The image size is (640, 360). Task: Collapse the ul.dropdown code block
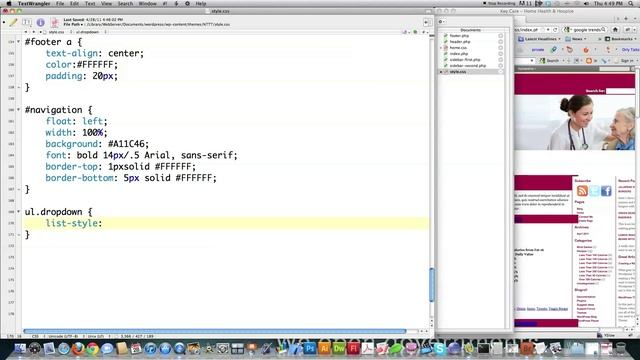pyautogui.click(x=18, y=212)
